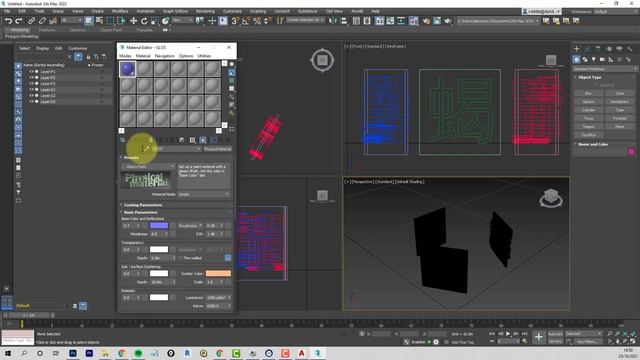Collapse the Presets rollout
Screen dimensions: 640x360
click(131, 158)
